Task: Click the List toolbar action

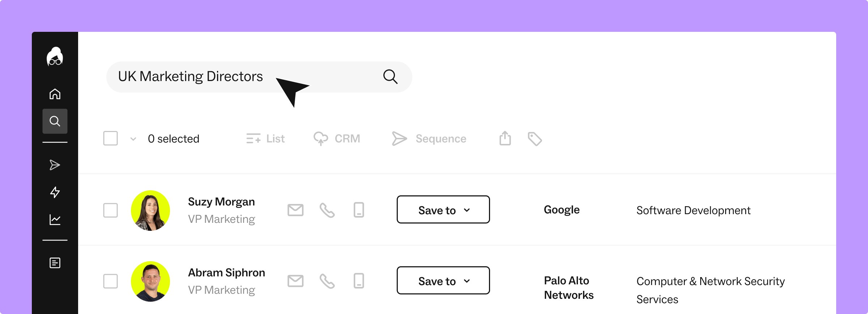Action: (265, 139)
